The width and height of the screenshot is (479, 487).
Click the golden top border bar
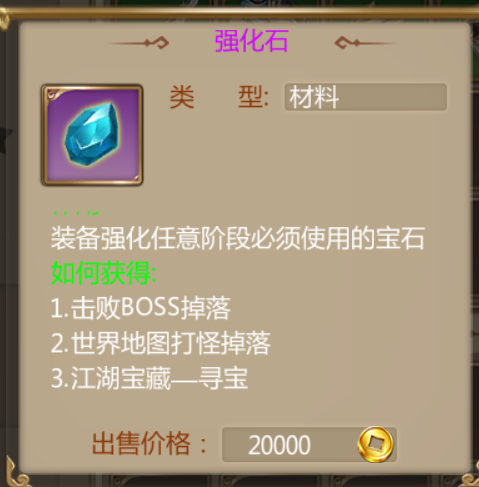click(239, 13)
